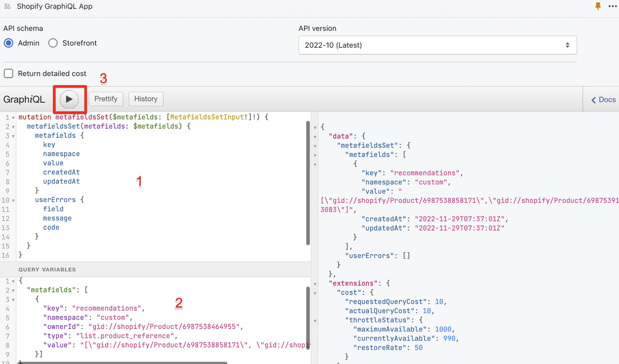Toggle the QUERY VARIABLES panel header
This screenshot has height=364, width=619.
[156, 269]
